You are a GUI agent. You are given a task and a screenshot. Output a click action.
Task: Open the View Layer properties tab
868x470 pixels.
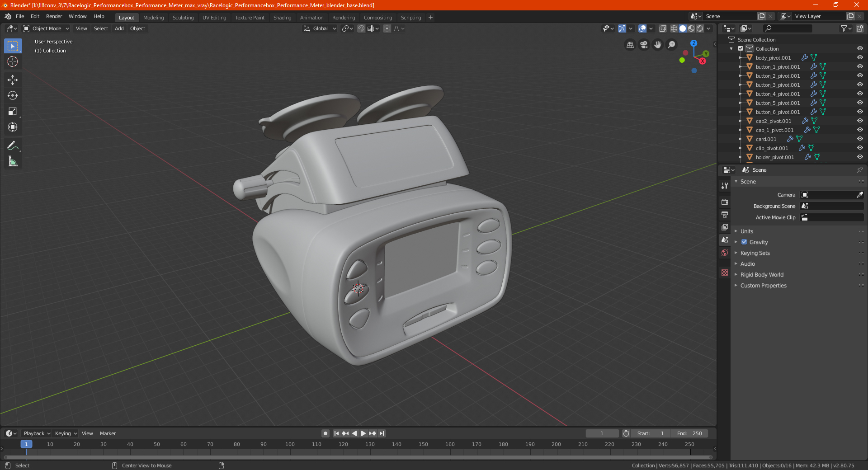click(725, 227)
